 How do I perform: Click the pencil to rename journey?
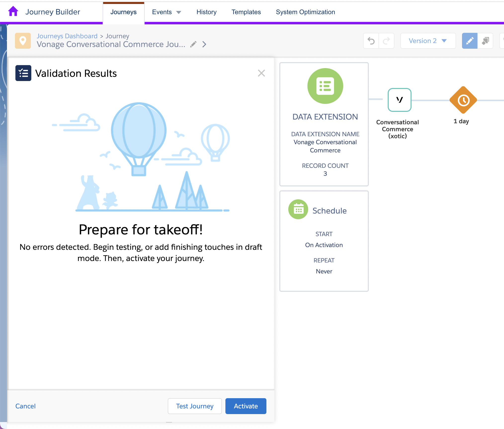coord(193,44)
